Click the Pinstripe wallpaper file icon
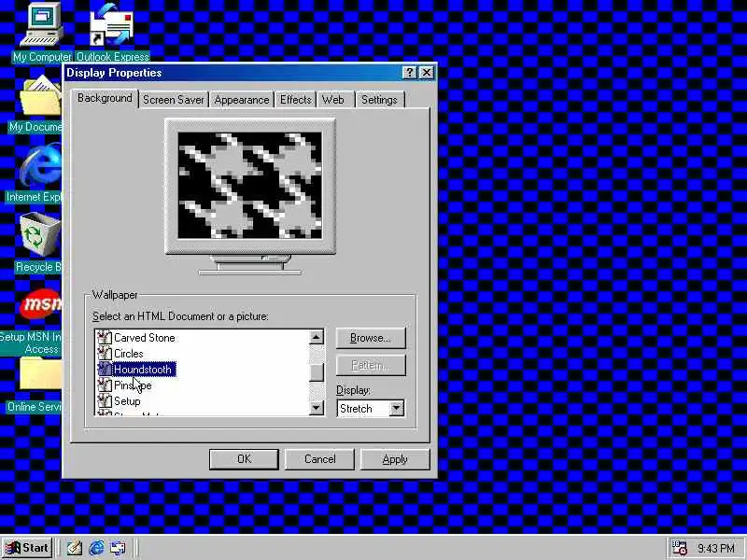This screenshot has height=560, width=747. pos(104,385)
